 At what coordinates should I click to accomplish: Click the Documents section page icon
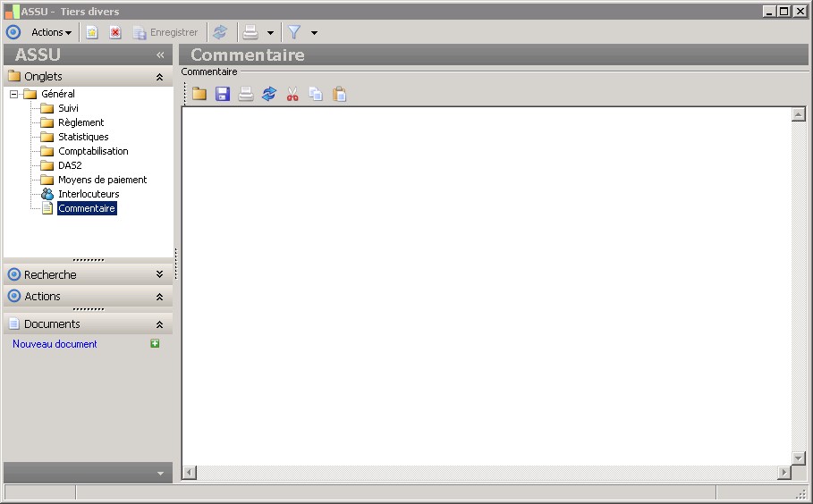click(14, 324)
